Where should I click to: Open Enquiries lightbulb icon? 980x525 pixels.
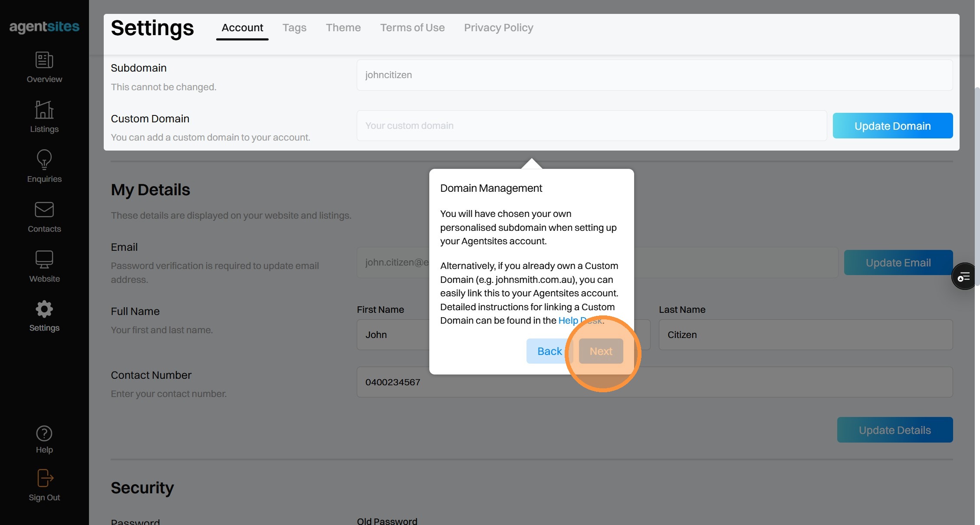coord(44,160)
